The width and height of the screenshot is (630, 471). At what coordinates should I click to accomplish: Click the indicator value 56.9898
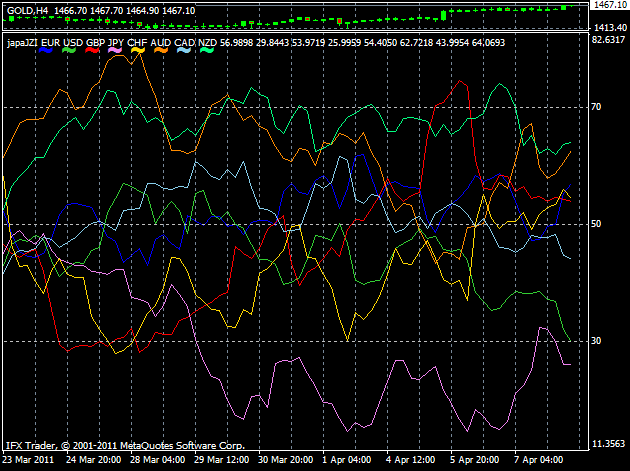click(x=236, y=43)
